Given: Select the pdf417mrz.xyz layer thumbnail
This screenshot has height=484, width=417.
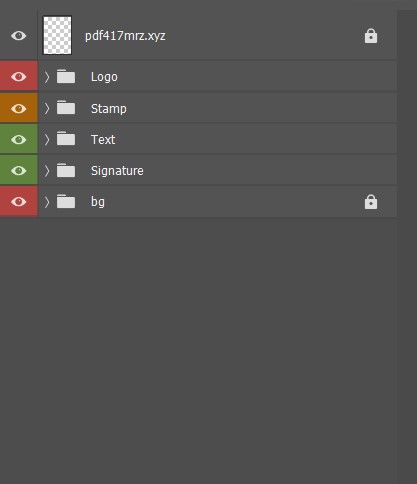Looking at the screenshot, I should 57,35.
